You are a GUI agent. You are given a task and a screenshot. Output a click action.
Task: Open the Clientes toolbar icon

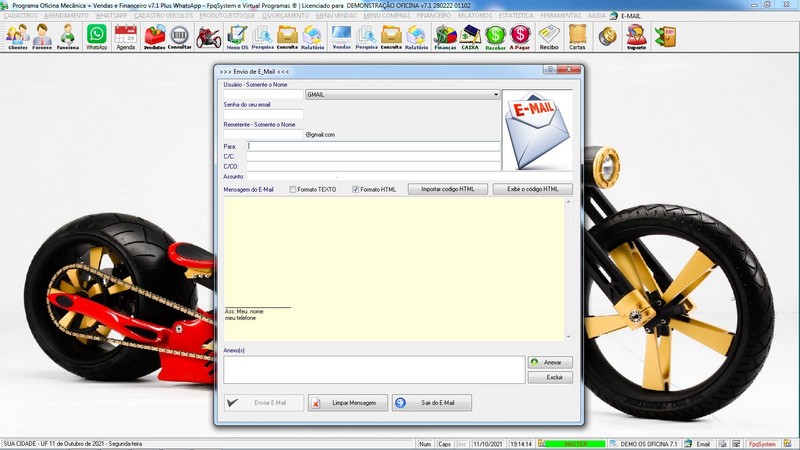coord(18,37)
